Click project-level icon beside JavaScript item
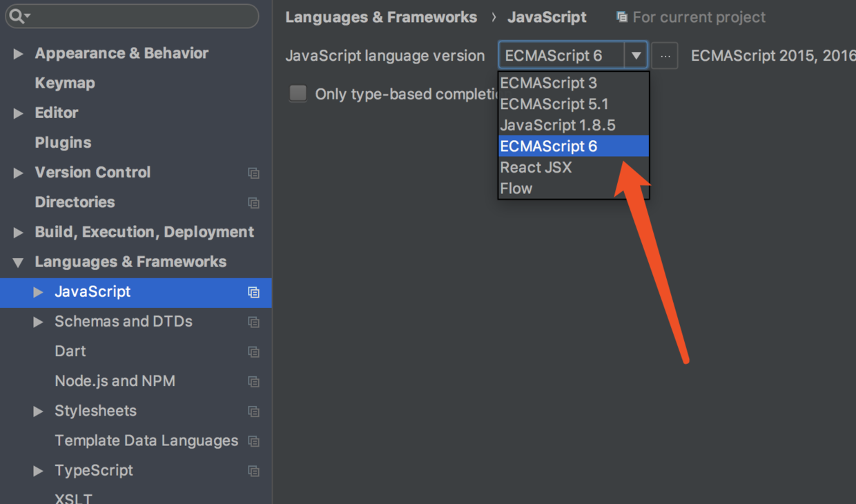The image size is (856, 504). (253, 293)
